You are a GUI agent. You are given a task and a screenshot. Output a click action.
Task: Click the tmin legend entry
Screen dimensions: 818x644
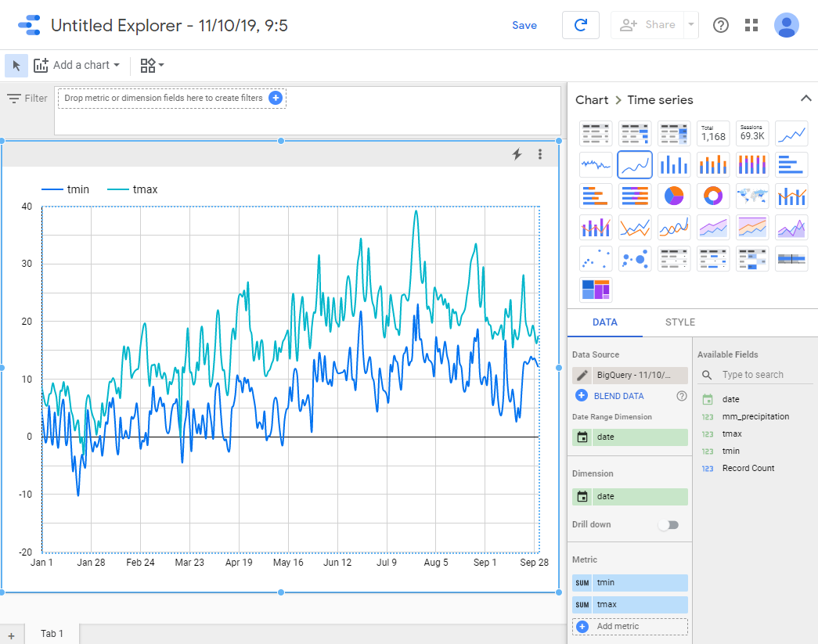65,189
